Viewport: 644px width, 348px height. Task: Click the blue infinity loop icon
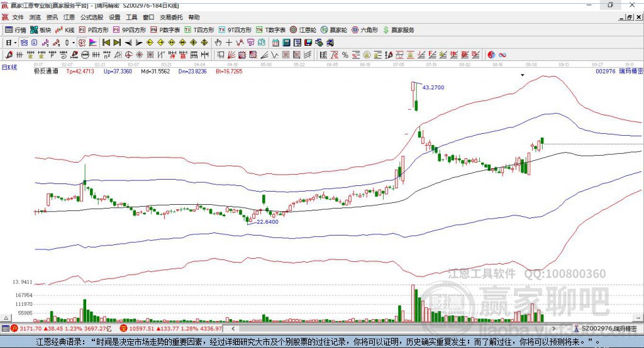click(502, 55)
